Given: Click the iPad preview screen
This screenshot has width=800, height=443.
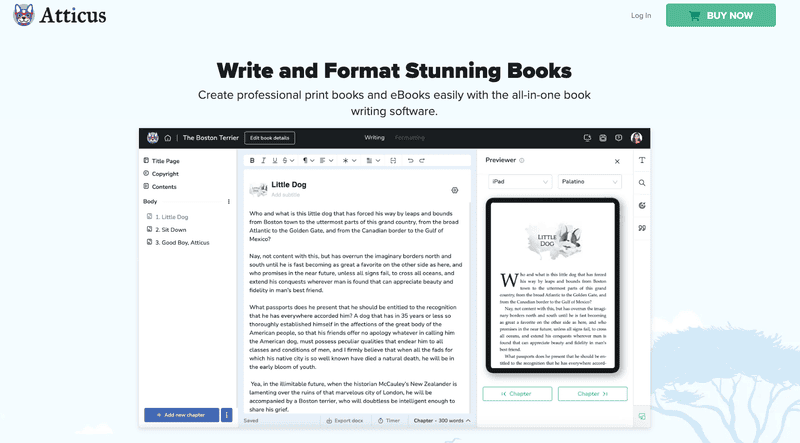Looking at the screenshot, I should (553, 285).
